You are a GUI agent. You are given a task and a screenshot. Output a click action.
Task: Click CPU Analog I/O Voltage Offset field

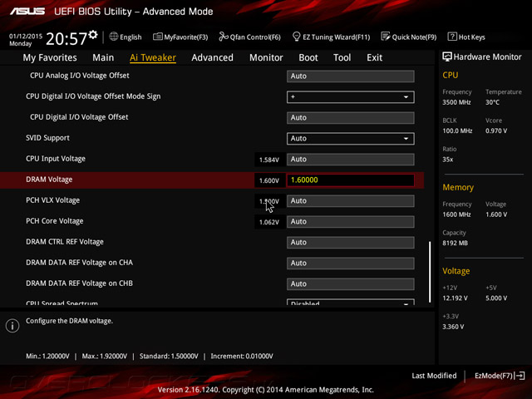(x=351, y=76)
